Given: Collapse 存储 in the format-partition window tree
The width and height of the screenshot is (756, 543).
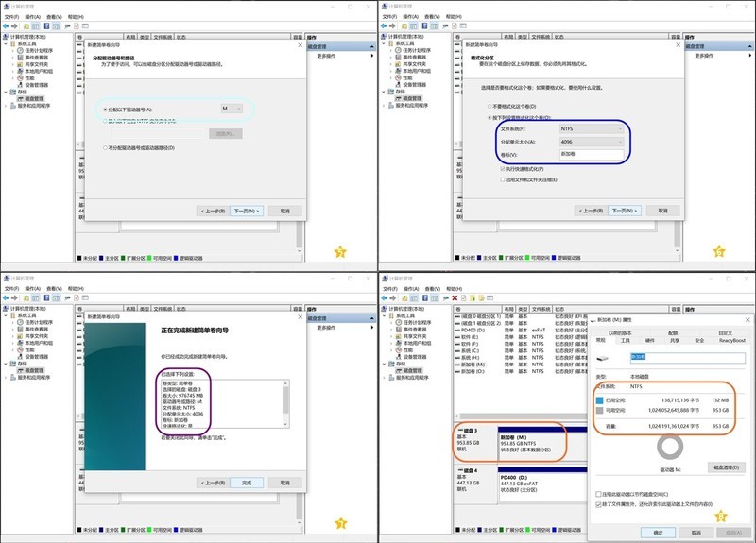Looking at the screenshot, I should coord(384,92).
